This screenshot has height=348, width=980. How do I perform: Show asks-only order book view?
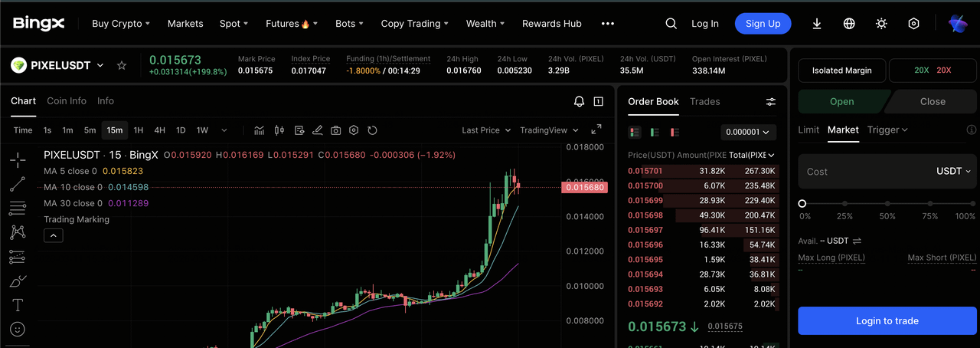click(x=675, y=132)
